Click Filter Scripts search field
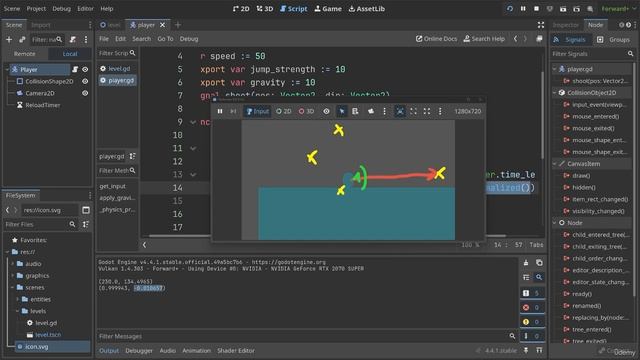 point(117,53)
